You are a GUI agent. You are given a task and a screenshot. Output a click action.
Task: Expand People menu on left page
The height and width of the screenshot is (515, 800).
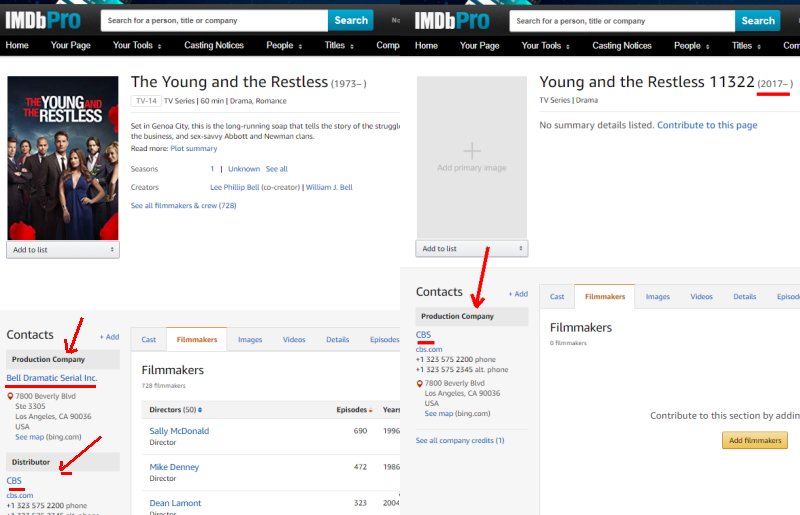click(x=284, y=45)
